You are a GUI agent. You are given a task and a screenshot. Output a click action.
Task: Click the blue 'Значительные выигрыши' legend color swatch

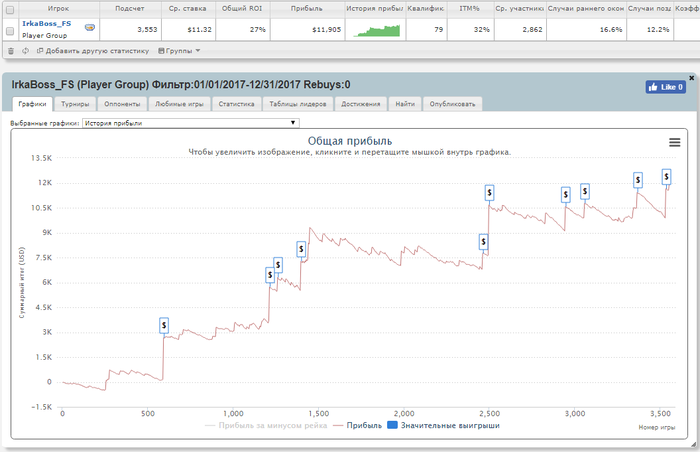coord(392,425)
